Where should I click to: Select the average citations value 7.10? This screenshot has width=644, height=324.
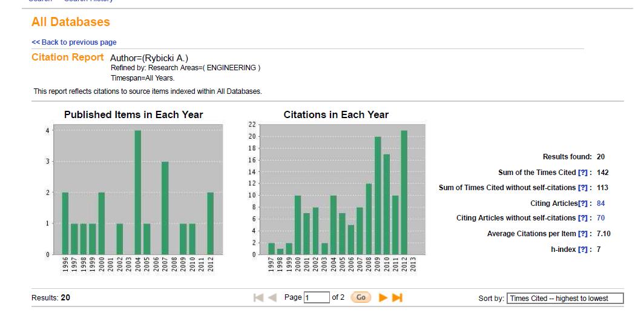click(604, 234)
